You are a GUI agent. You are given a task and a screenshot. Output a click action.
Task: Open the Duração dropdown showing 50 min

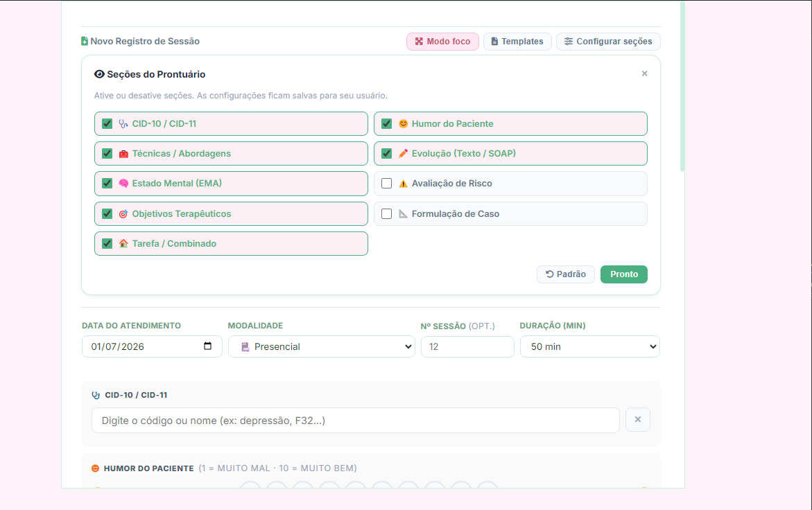click(x=590, y=346)
